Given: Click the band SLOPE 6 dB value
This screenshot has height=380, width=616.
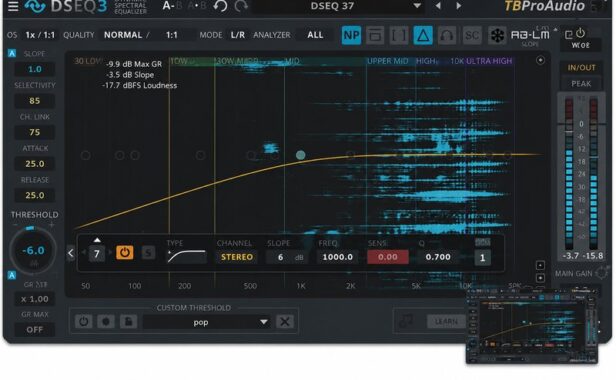Looking at the screenshot, I should pos(285,257).
